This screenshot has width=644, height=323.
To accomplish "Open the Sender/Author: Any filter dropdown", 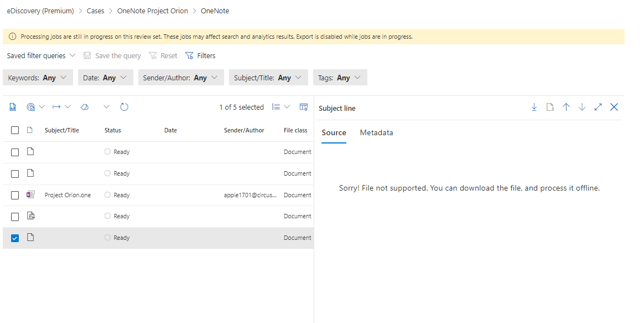I will click(x=180, y=78).
